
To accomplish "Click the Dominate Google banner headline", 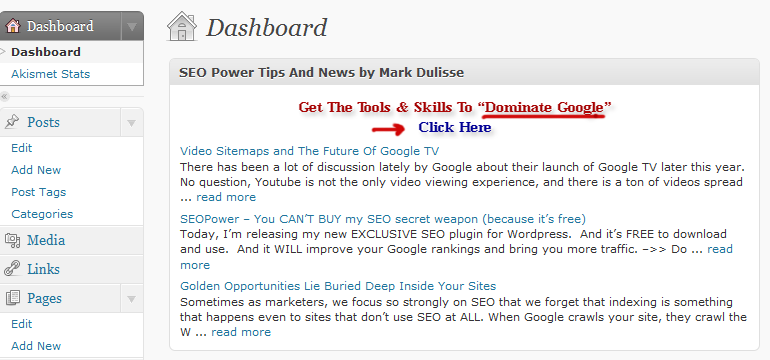I will [455, 108].
